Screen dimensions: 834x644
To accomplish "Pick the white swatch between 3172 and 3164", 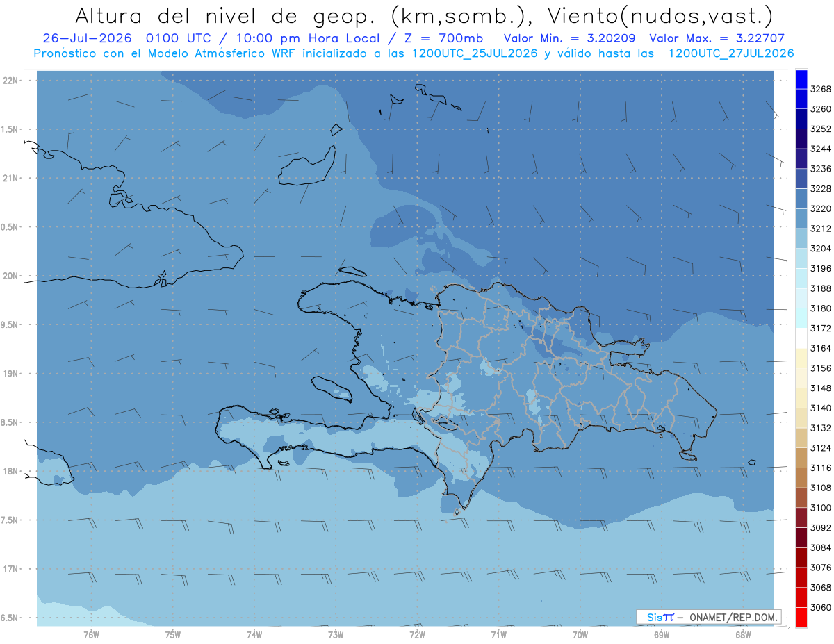I will [801, 338].
